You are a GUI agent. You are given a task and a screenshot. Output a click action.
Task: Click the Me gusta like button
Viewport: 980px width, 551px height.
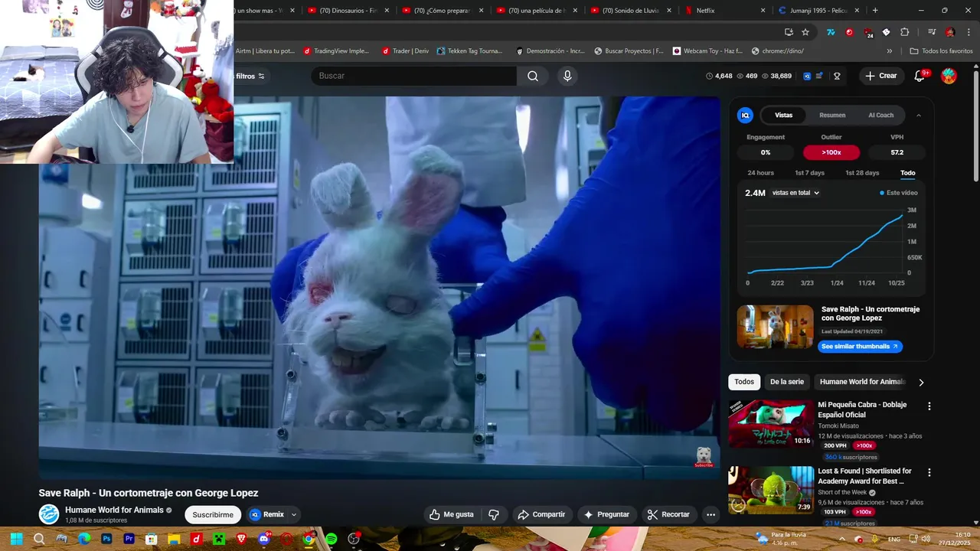click(x=451, y=514)
